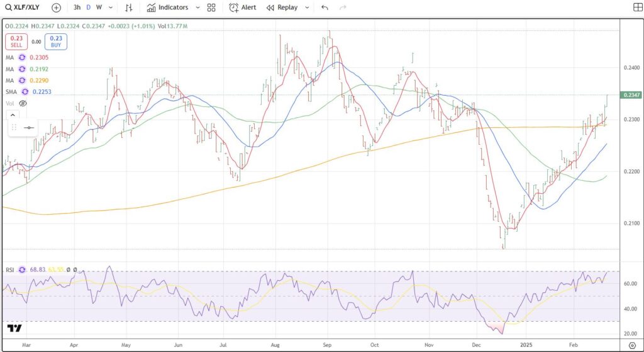This screenshot has width=644, height=352.
Task: Click the 0.23 SELL button
Action: click(16, 42)
